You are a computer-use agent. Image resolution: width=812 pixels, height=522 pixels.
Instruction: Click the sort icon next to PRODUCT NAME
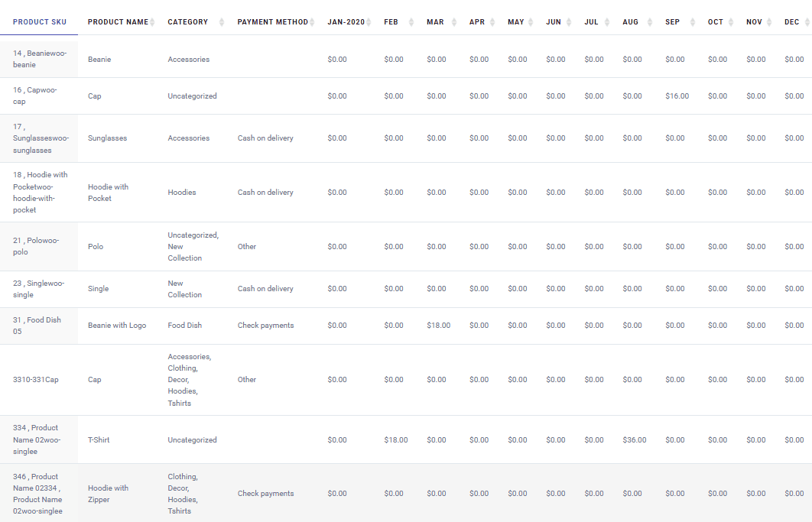tap(152, 21)
